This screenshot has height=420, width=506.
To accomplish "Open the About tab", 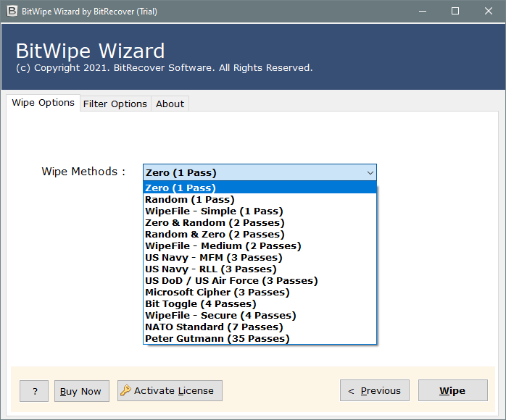I will (170, 104).
